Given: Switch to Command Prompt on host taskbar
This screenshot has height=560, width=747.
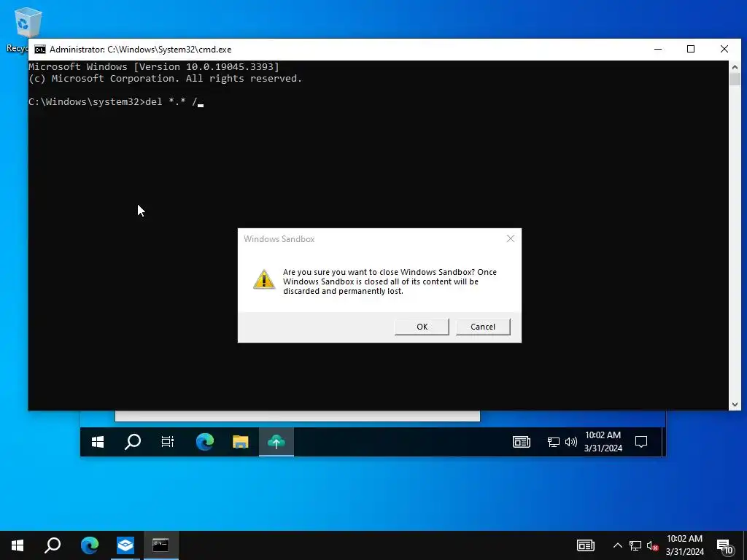Looking at the screenshot, I should (x=160, y=545).
